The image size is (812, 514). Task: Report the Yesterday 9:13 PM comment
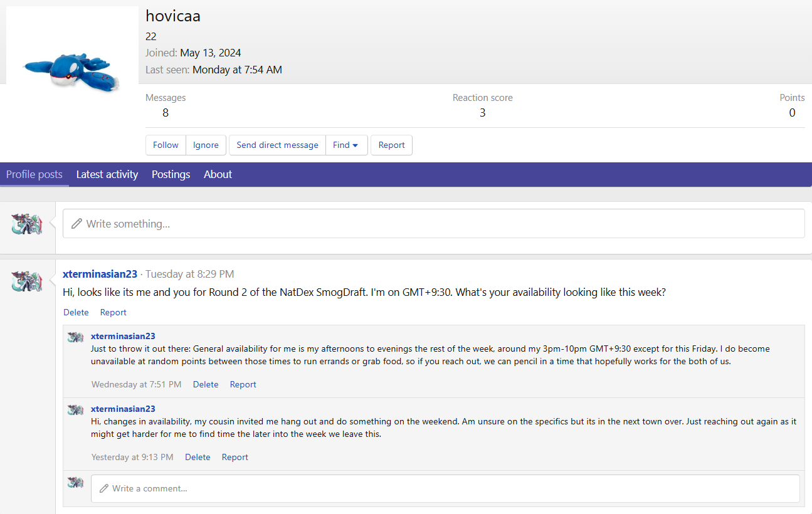coord(235,457)
